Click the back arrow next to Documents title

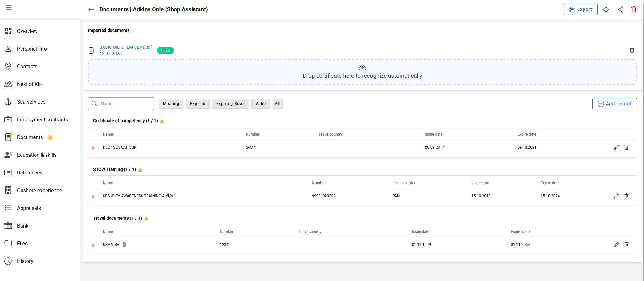(91, 9)
